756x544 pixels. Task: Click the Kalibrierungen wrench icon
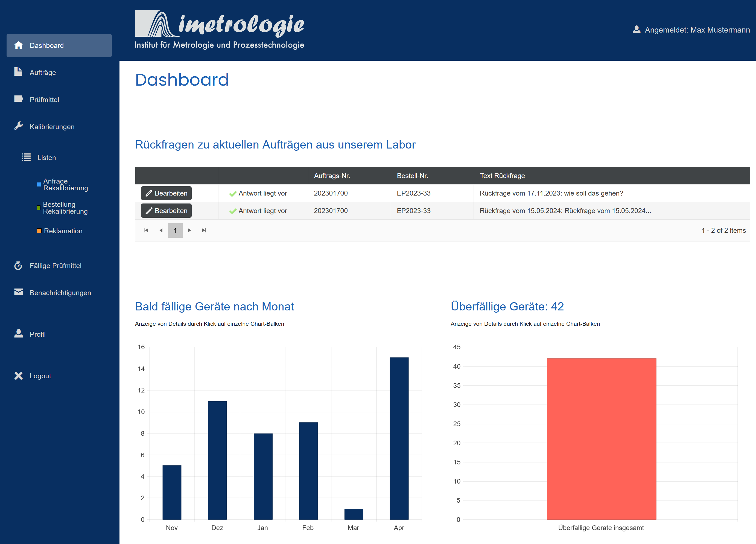coord(19,126)
